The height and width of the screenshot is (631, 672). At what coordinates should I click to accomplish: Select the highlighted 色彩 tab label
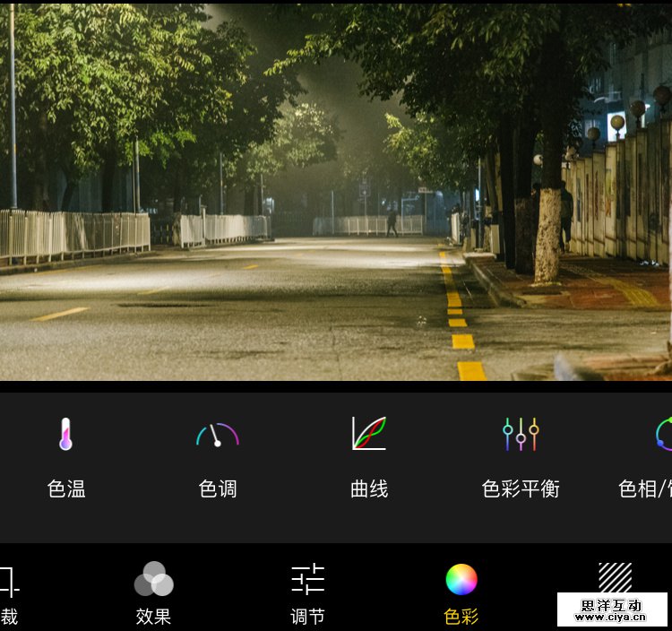(x=461, y=617)
